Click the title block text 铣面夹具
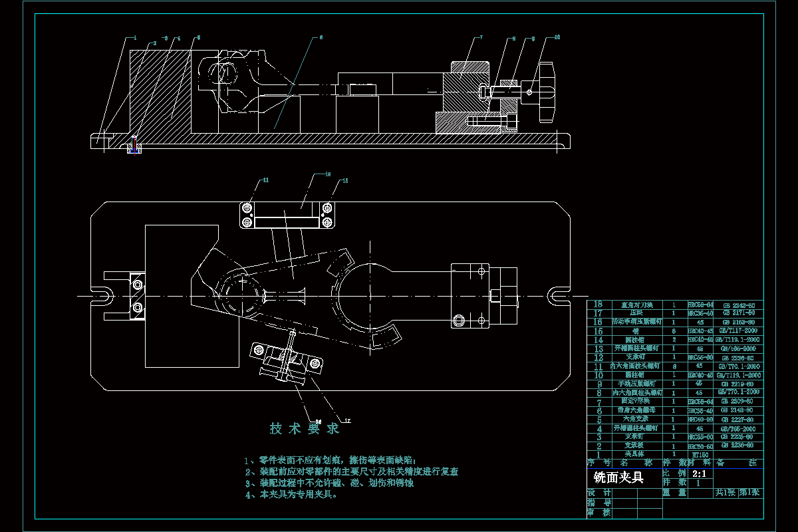The height and width of the screenshot is (532, 798). [618, 477]
